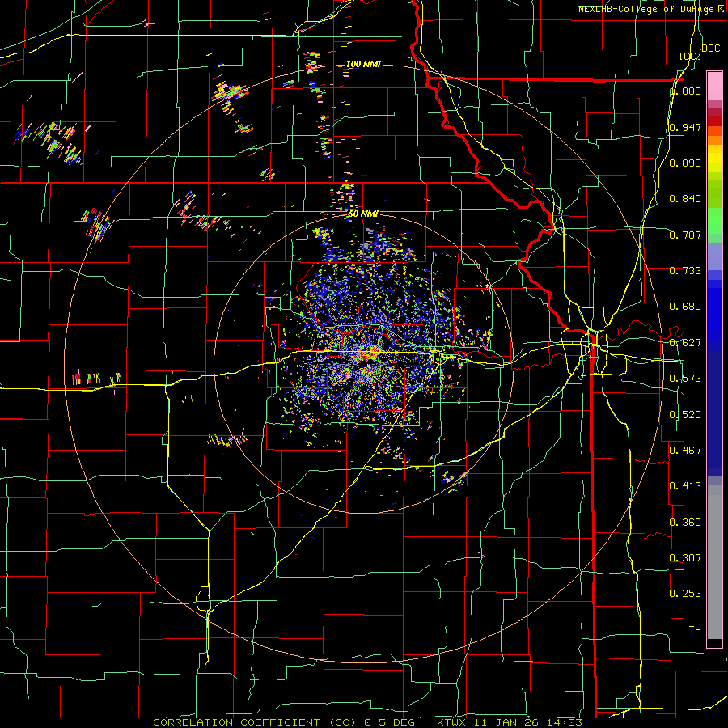Click the TH label on the scale
728x728 pixels.
[x=695, y=630]
